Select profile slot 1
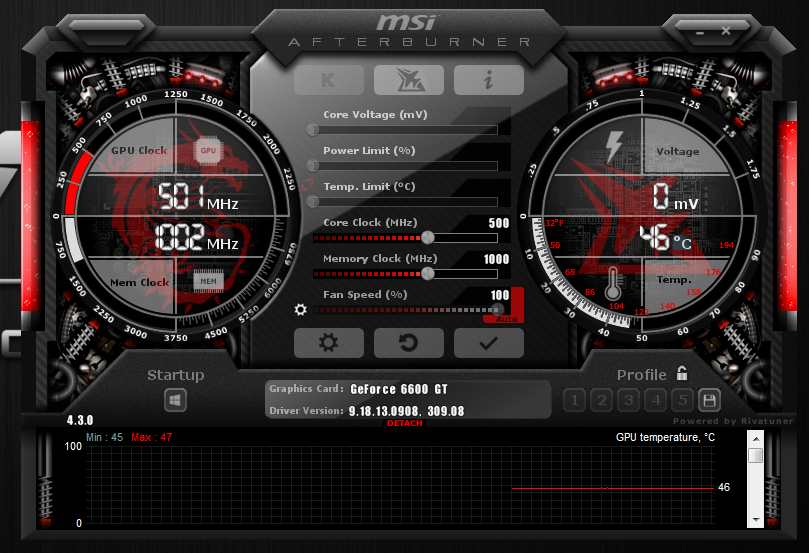Viewport: 809px width, 553px height. pyautogui.click(x=574, y=401)
